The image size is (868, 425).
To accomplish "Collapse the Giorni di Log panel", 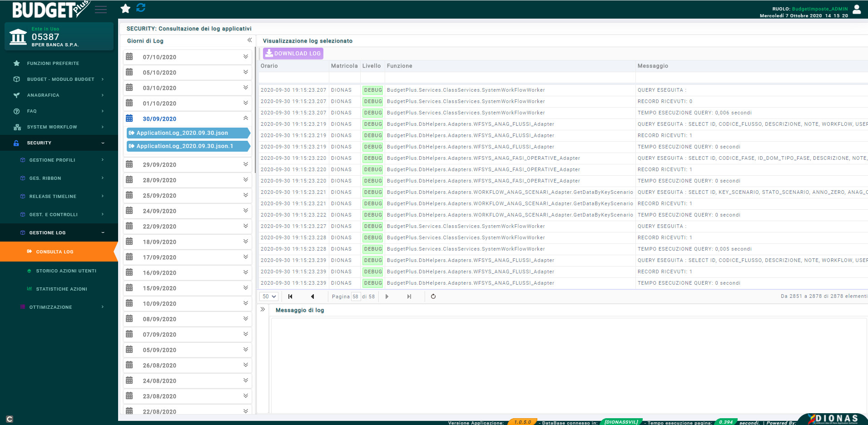I will point(249,40).
